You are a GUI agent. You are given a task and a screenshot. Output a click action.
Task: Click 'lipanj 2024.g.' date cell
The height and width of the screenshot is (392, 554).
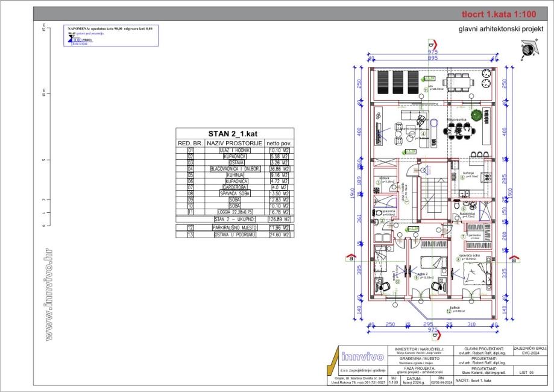pos(414,382)
